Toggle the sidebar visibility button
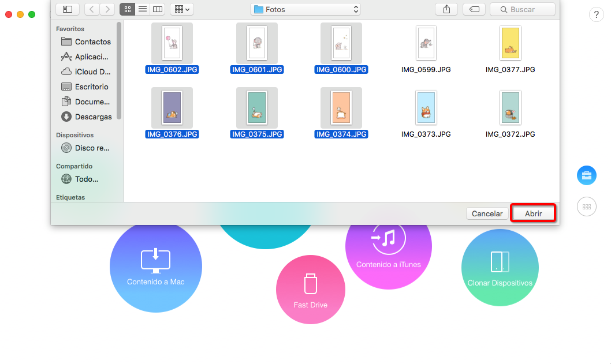This screenshot has height=364, width=611. click(x=68, y=9)
